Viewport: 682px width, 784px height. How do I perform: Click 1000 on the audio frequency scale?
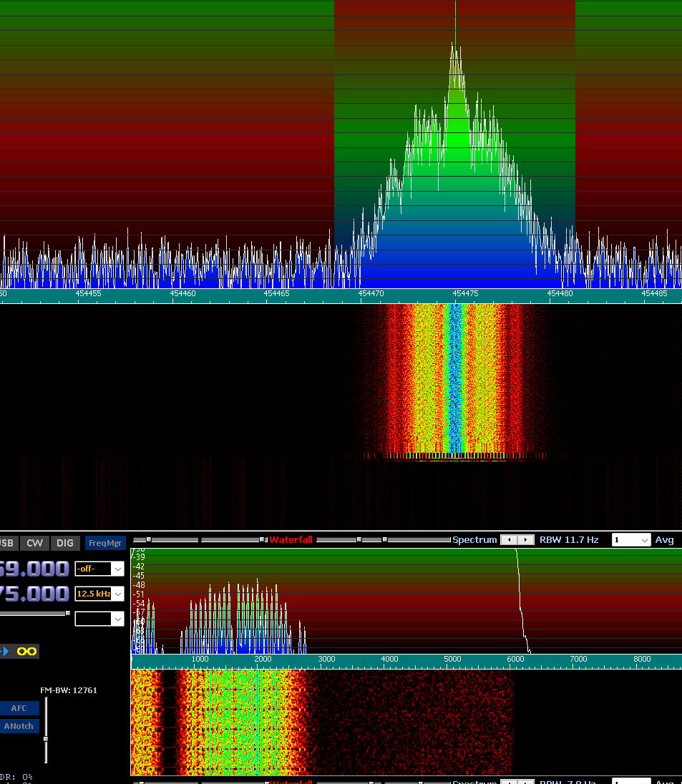[x=200, y=659]
